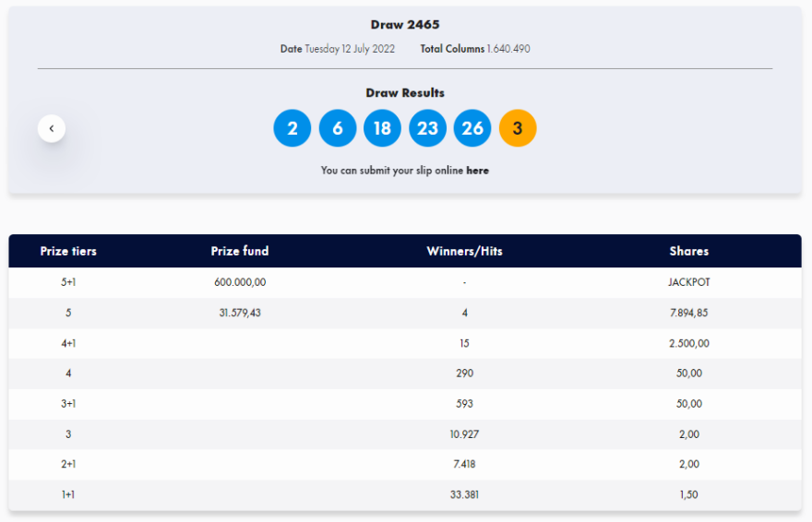This screenshot has width=812, height=522.
Task: Click the Shares column header
Action: [x=689, y=251]
